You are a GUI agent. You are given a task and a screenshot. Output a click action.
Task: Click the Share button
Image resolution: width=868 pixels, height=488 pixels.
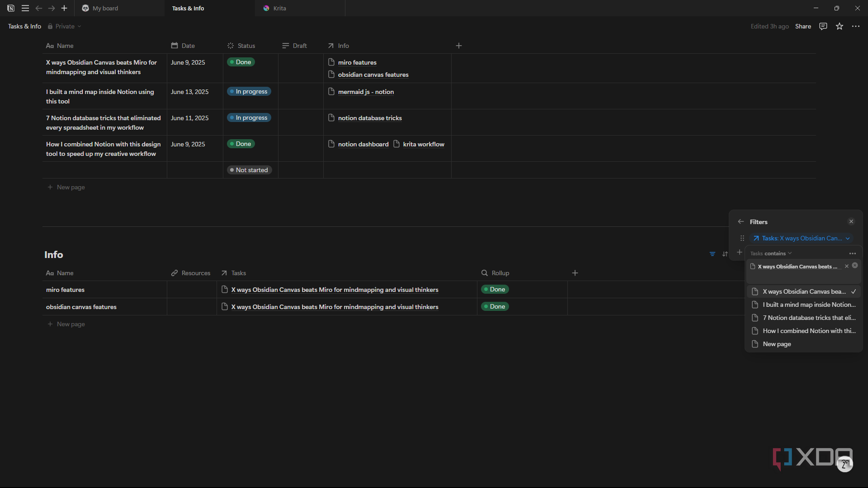[803, 26]
